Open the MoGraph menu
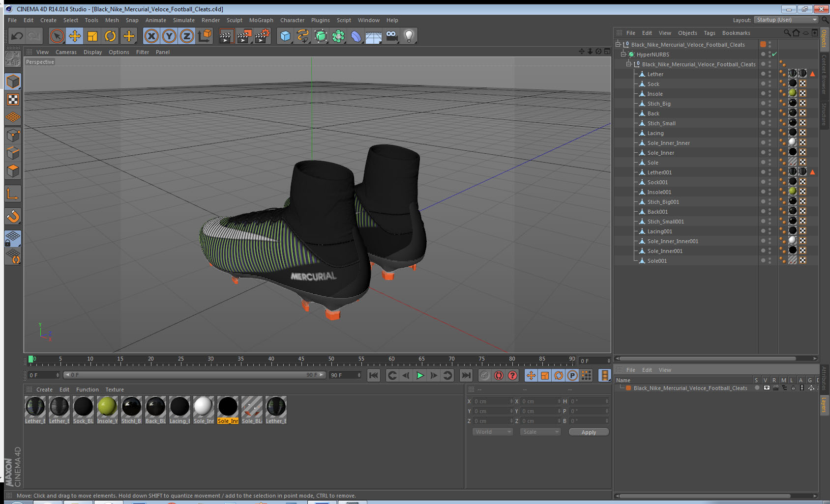 point(261,20)
